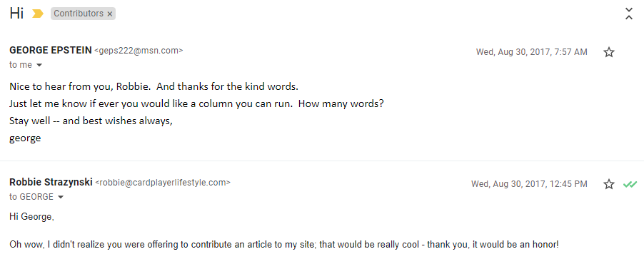Expand recipient details arrow next to "to me"
Image resolution: width=644 pixels, height=259 pixels.
[39, 65]
